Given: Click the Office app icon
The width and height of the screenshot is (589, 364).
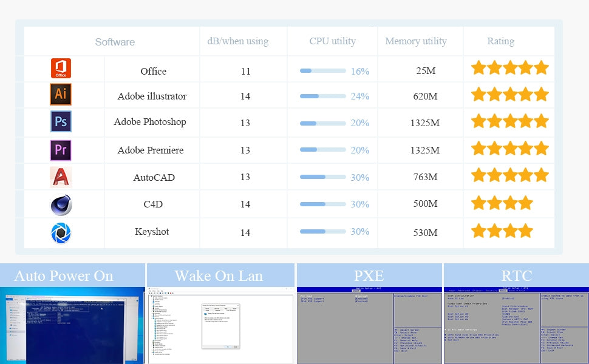Looking at the screenshot, I should click(x=61, y=69).
